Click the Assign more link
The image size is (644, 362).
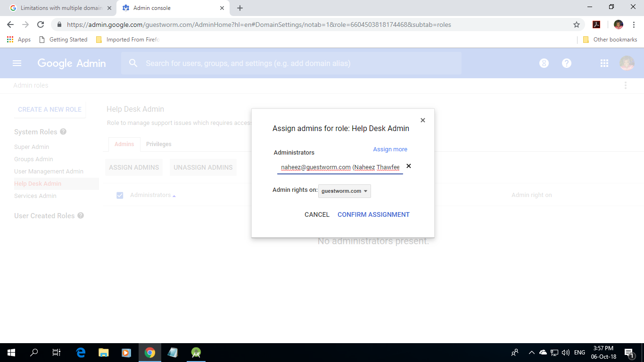[x=390, y=149]
